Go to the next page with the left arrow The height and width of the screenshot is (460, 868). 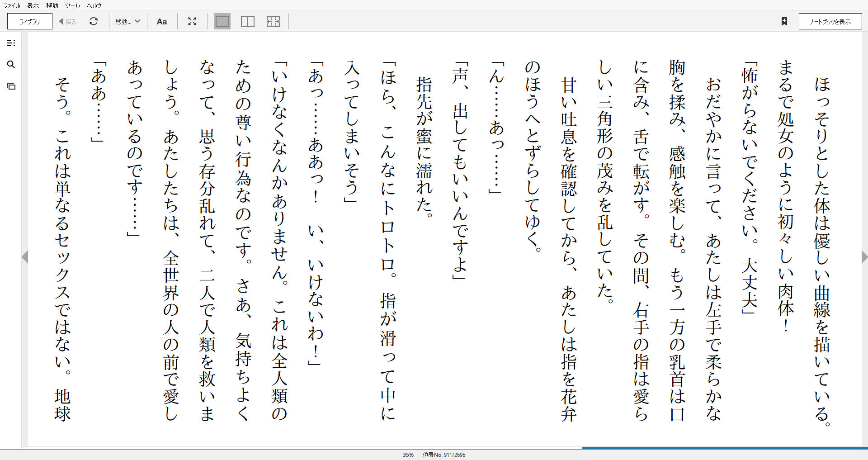tap(25, 257)
